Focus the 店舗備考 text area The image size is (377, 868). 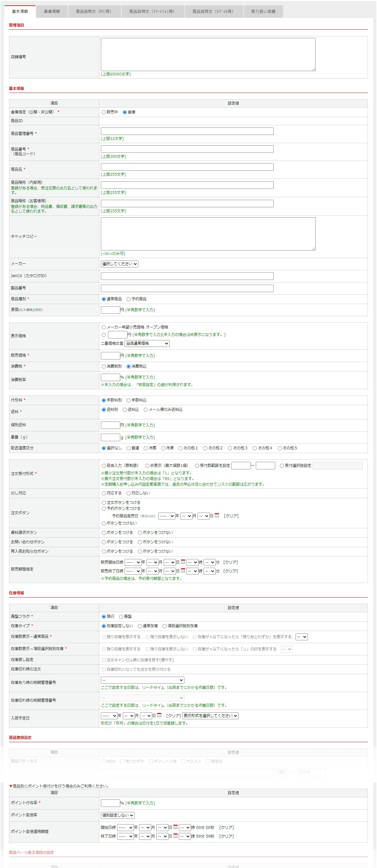208,54
